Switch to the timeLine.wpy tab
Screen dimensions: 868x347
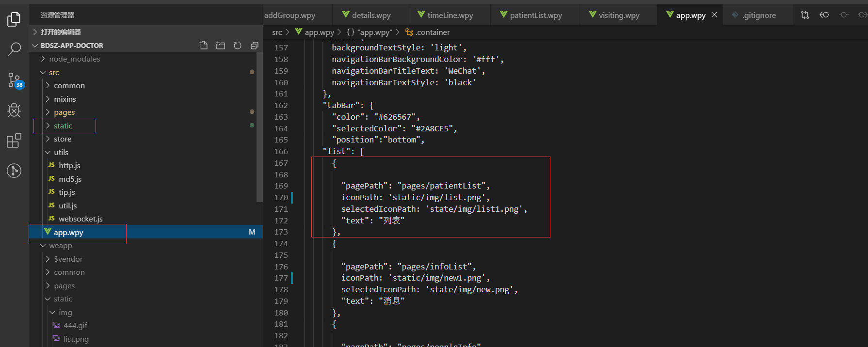click(450, 16)
